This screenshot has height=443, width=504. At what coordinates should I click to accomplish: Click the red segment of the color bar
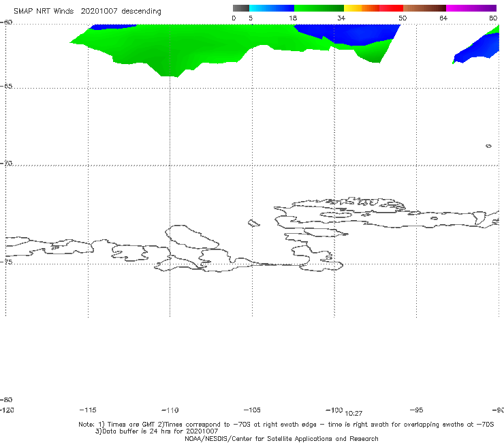click(391, 8)
